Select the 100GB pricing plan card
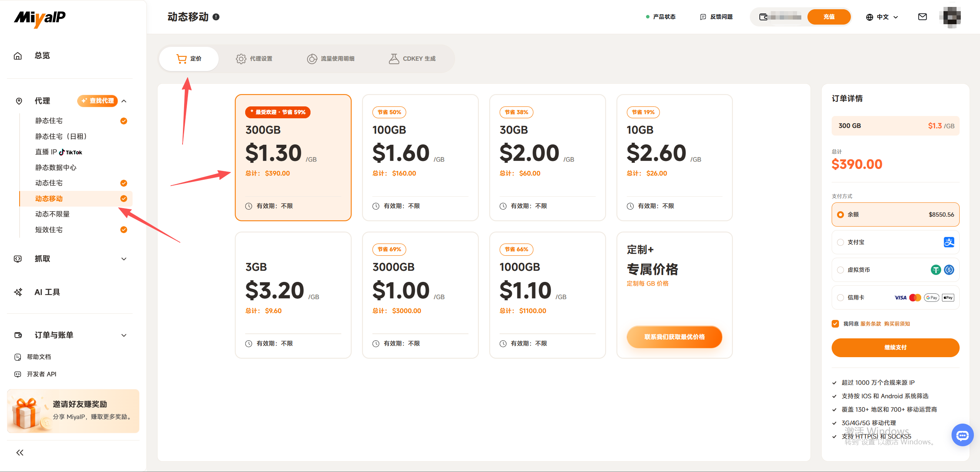The image size is (980, 472). coord(420,157)
